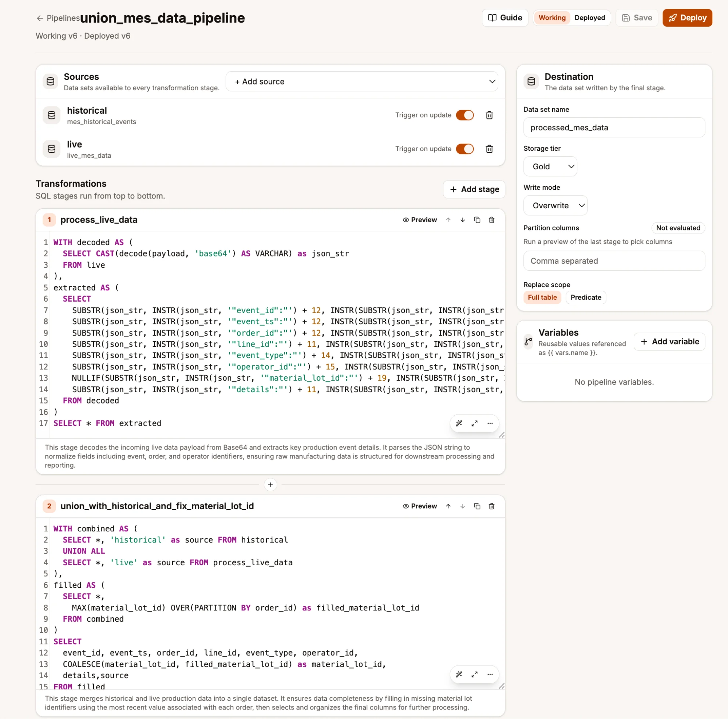Click stage number 1 badge
The width and height of the screenshot is (728, 719).
(x=50, y=220)
